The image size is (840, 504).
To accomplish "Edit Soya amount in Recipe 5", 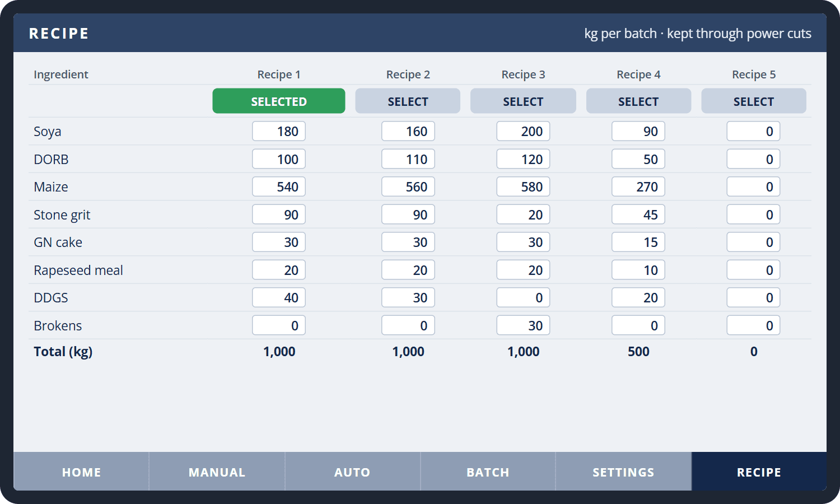I will coord(754,131).
